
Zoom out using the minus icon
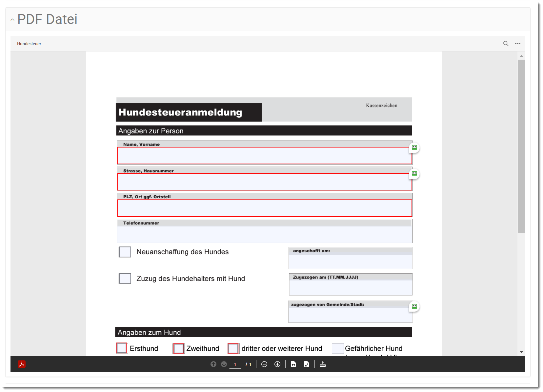pos(264,364)
